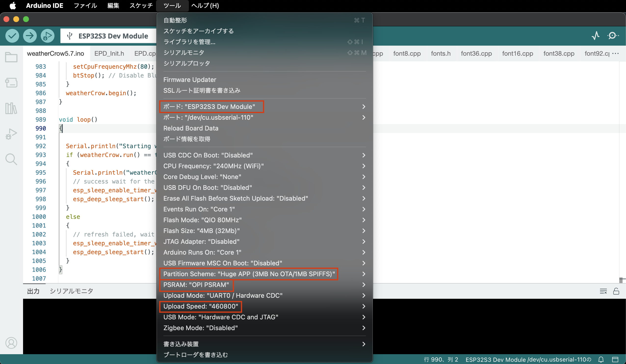Open the Search sidebar panel
This screenshot has width=626, height=364.
[x=11, y=159]
